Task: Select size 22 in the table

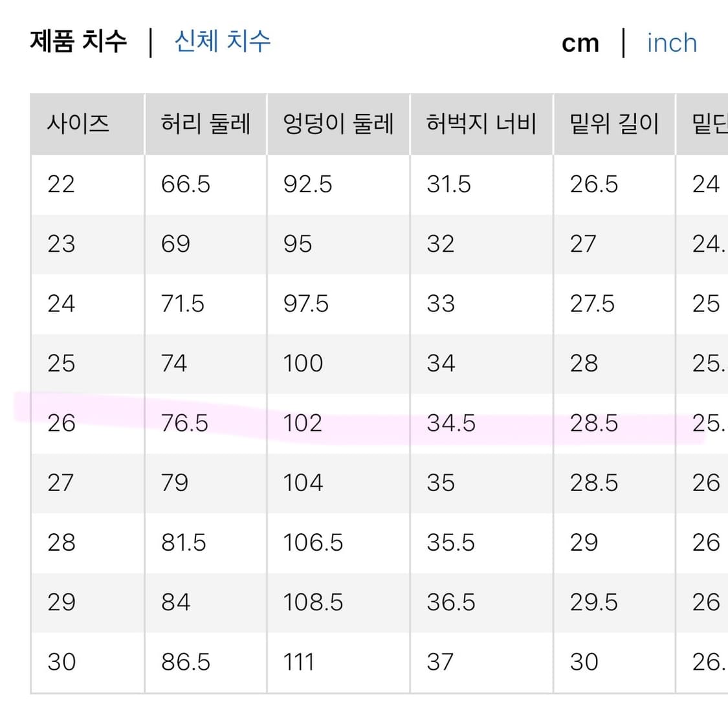Action: click(61, 184)
